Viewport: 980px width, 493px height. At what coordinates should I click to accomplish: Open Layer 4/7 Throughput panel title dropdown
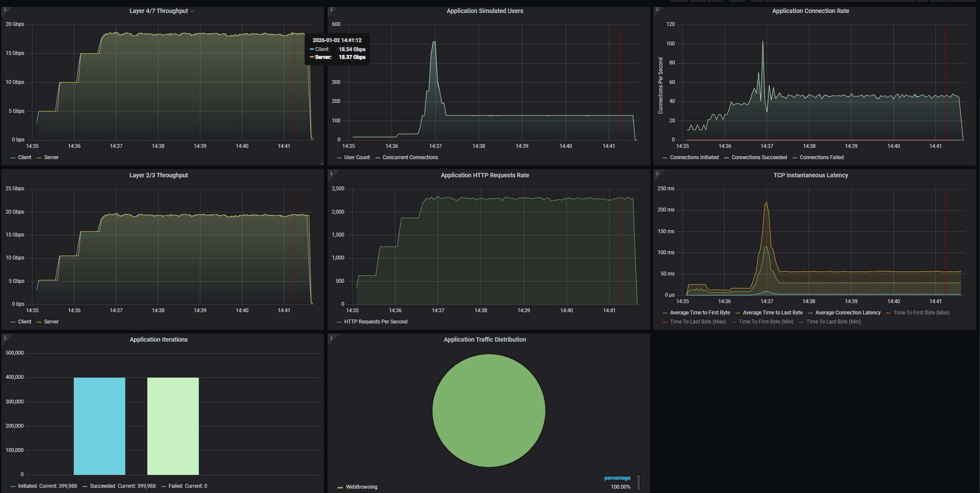[161, 11]
